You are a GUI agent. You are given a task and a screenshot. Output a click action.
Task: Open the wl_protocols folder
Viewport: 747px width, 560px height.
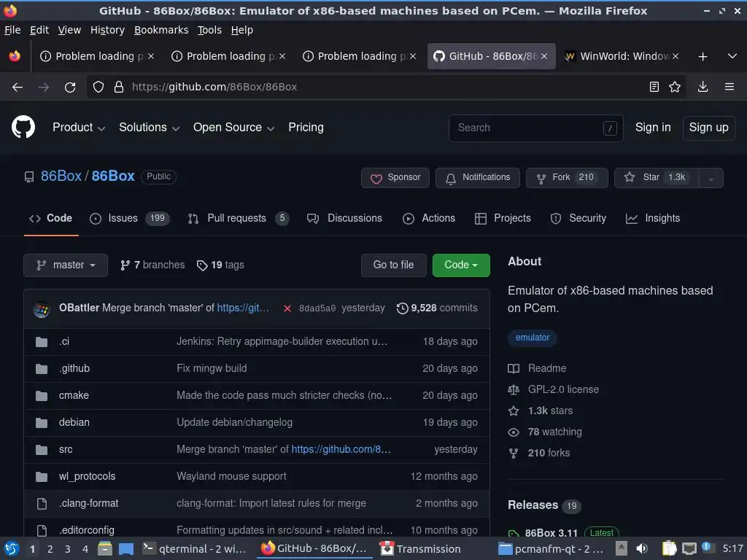[x=88, y=476]
